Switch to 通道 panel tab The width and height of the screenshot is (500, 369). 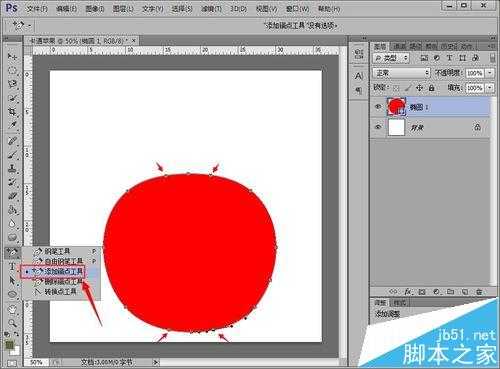click(399, 46)
